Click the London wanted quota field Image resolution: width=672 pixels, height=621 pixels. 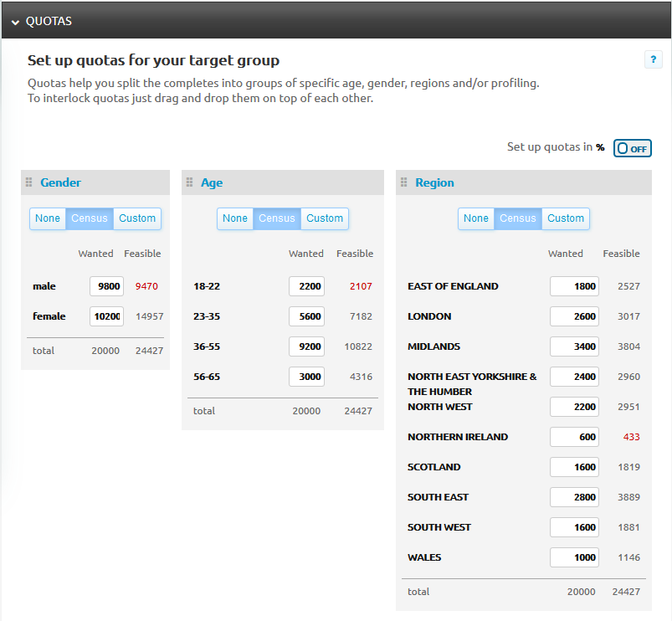tap(575, 316)
